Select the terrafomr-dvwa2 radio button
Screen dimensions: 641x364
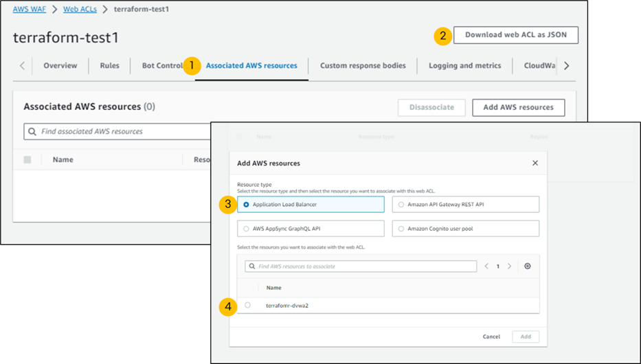(248, 305)
